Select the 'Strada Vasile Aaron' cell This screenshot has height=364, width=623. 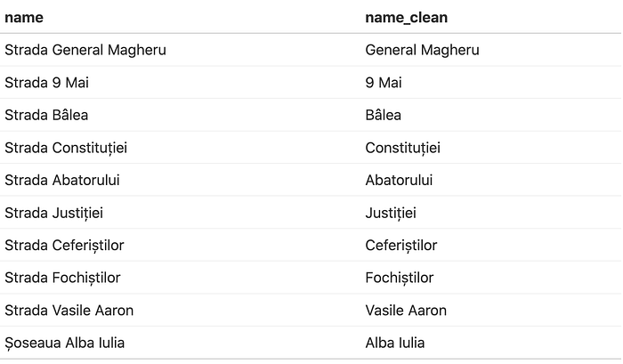pos(69,311)
